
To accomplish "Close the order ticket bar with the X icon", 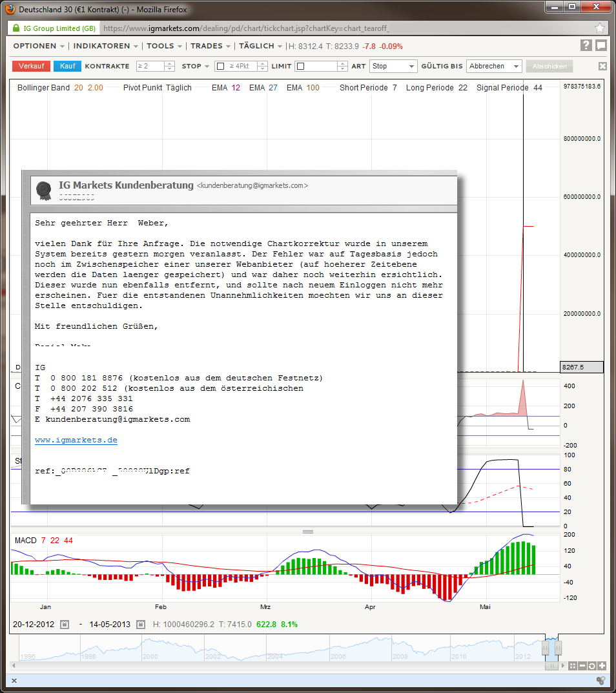I will pyautogui.click(x=602, y=67).
